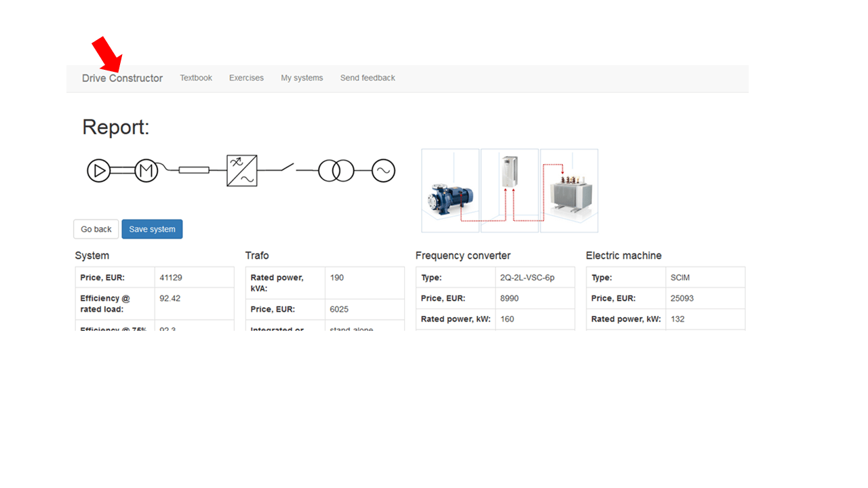
Task: Open the Drive Constructor home link
Action: (122, 79)
